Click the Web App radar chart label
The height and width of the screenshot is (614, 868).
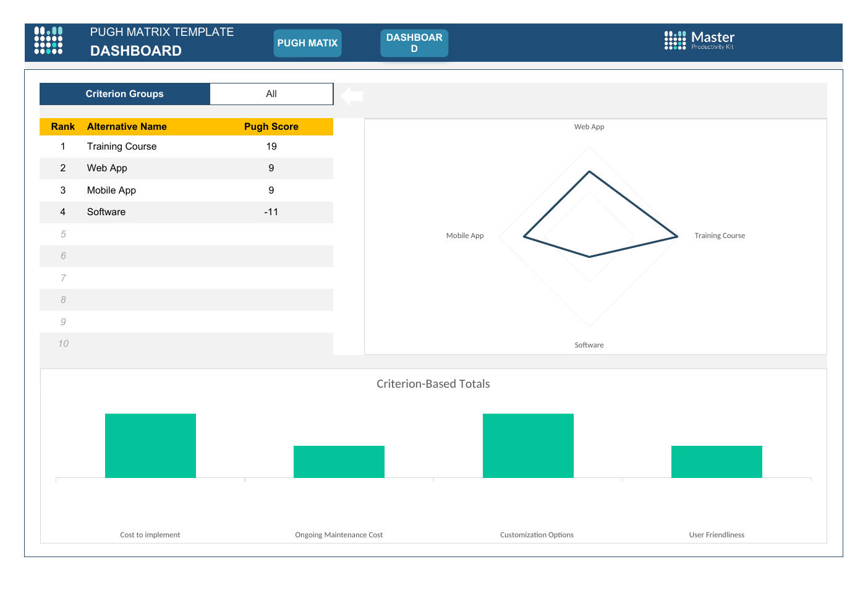point(589,127)
